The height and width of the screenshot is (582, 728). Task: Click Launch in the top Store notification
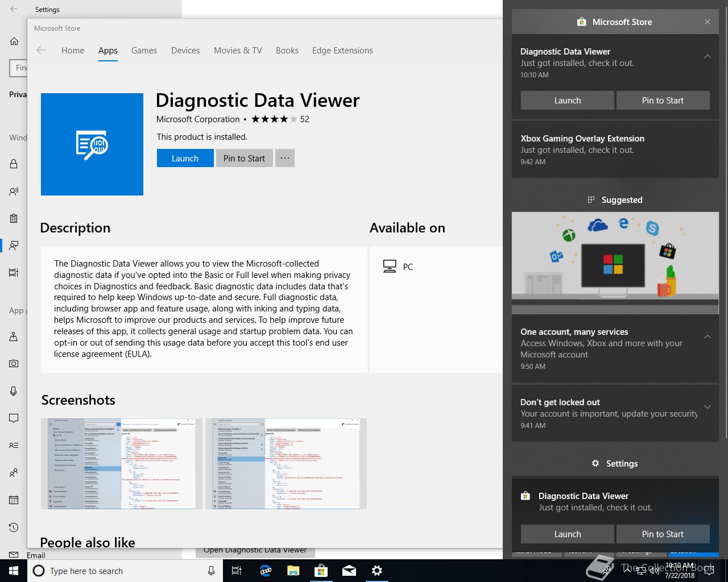568,100
